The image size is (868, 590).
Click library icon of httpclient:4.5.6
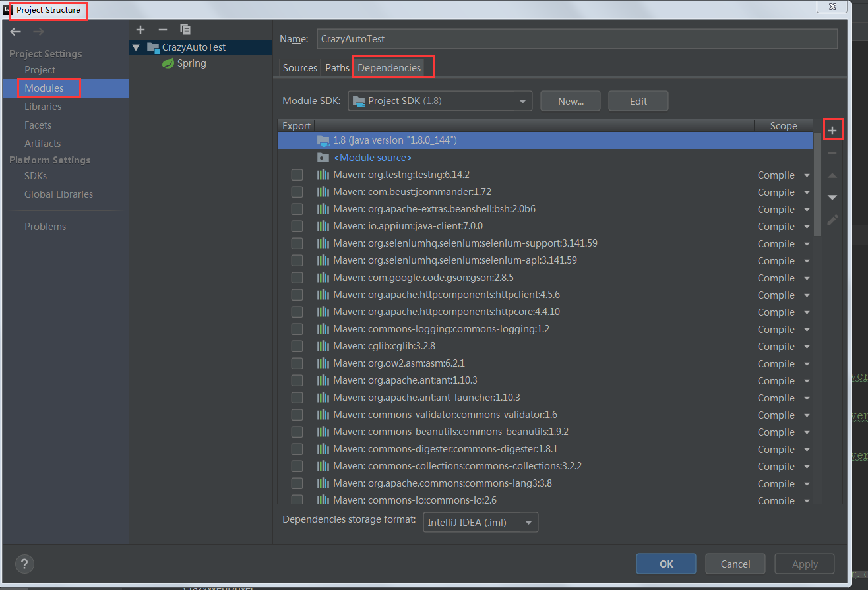coord(323,295)
